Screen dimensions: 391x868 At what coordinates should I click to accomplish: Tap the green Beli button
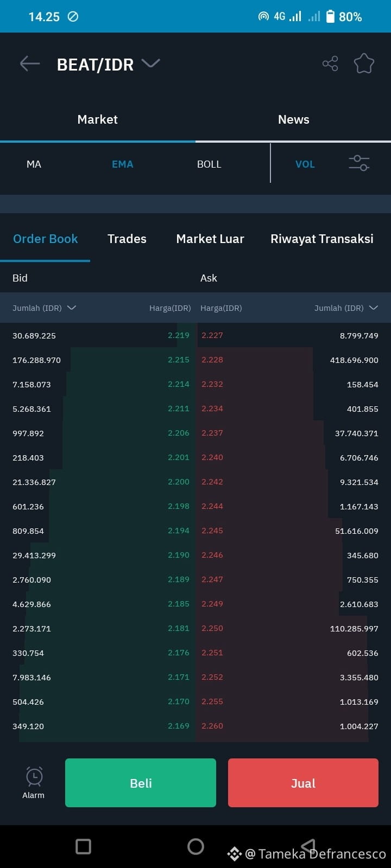[x=141, y=783]
